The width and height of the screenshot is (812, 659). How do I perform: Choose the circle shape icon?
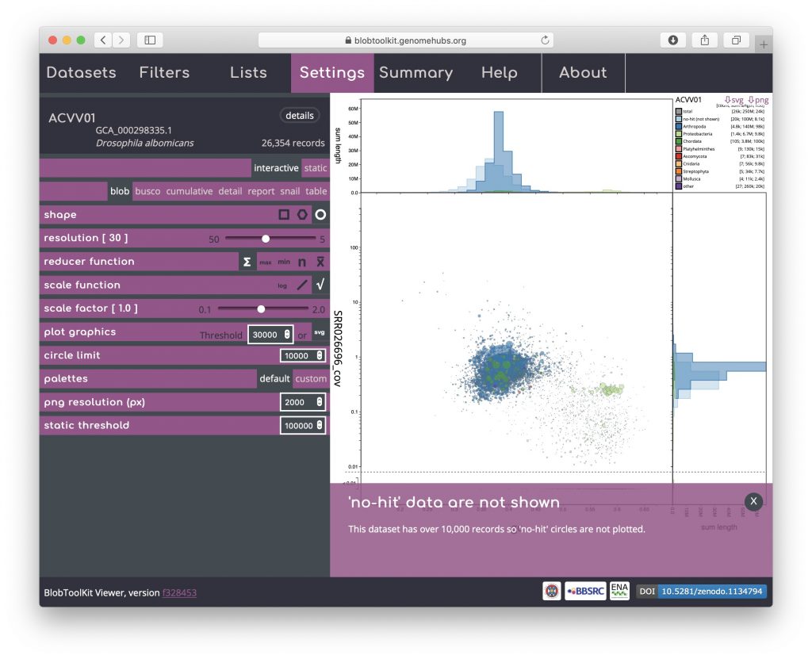320,215
